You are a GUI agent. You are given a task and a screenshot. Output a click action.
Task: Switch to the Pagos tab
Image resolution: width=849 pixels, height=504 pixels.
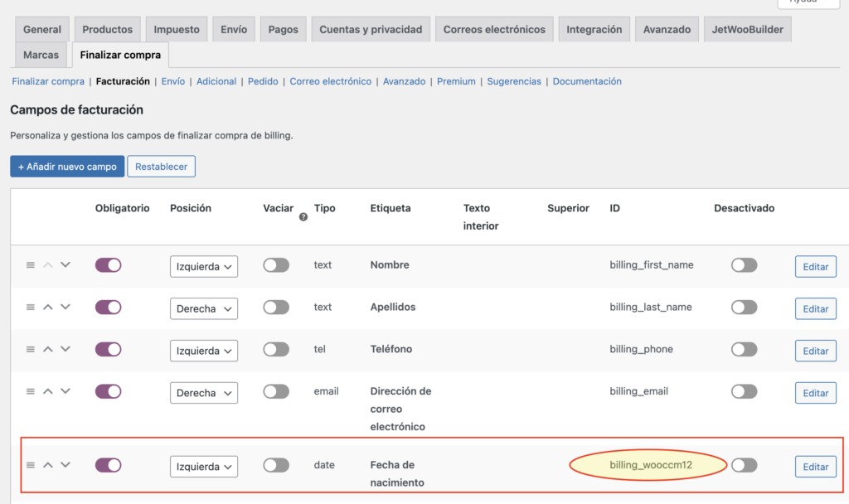(284, 29)
